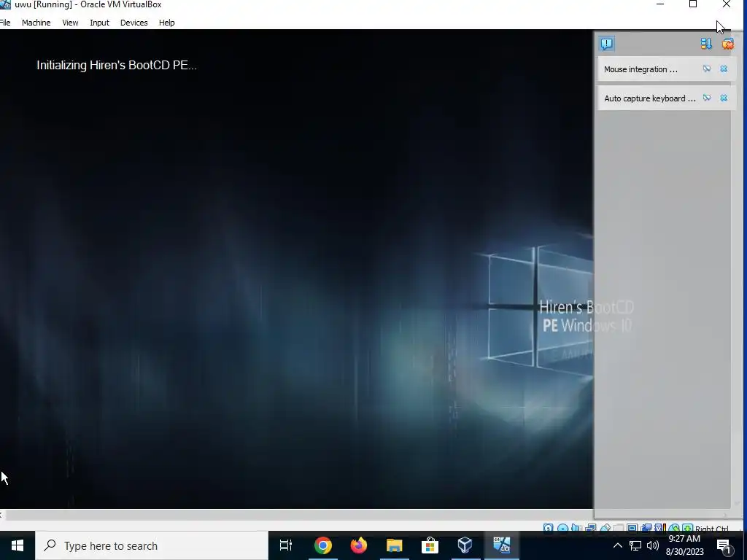
Task: Open the Windows Action Center notifications
Action: point(724,545)
